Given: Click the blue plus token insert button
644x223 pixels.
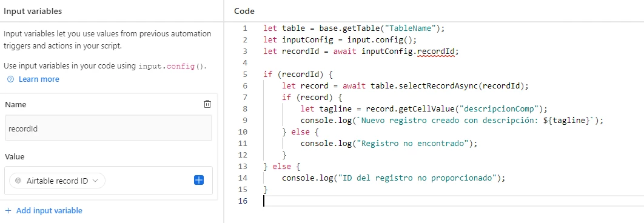Looking at the screenshot, I should tap(199, 181).
